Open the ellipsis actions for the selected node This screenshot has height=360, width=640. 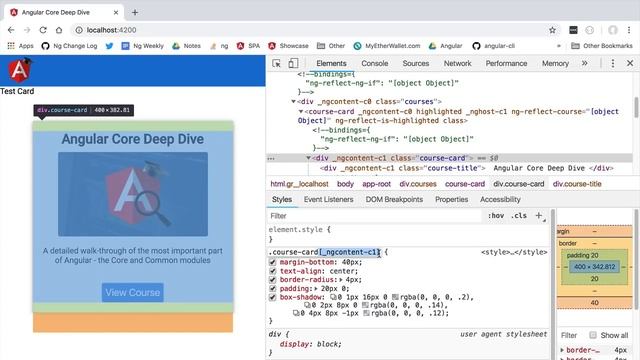pos(271,158)
